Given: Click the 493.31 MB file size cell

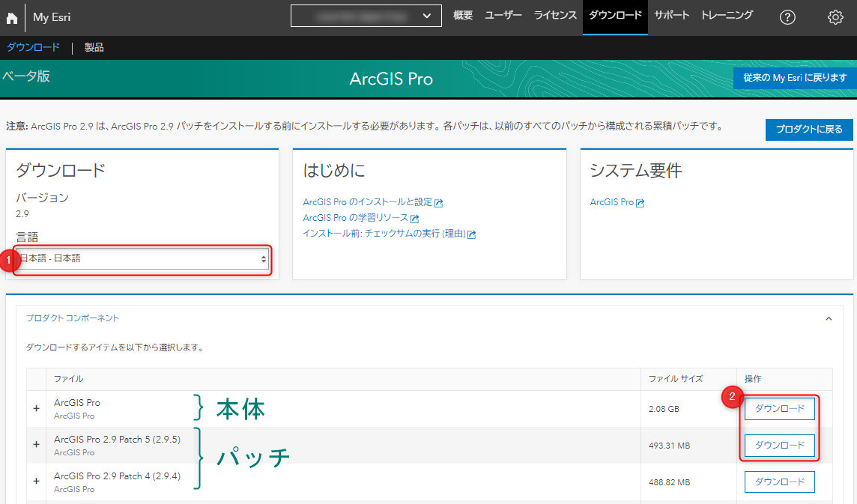Looking at the screenshot, I should pyautogui.click(x=669, y=446).
